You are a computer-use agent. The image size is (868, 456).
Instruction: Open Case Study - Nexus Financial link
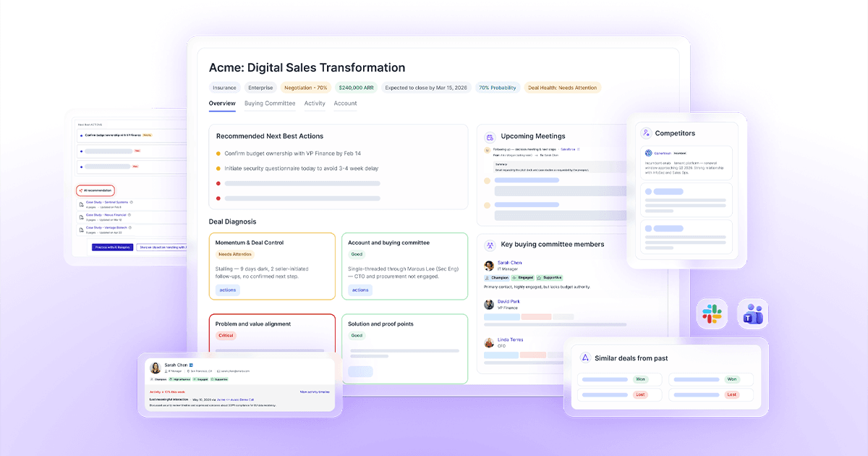pyautogui.click(x=106, y=215)
